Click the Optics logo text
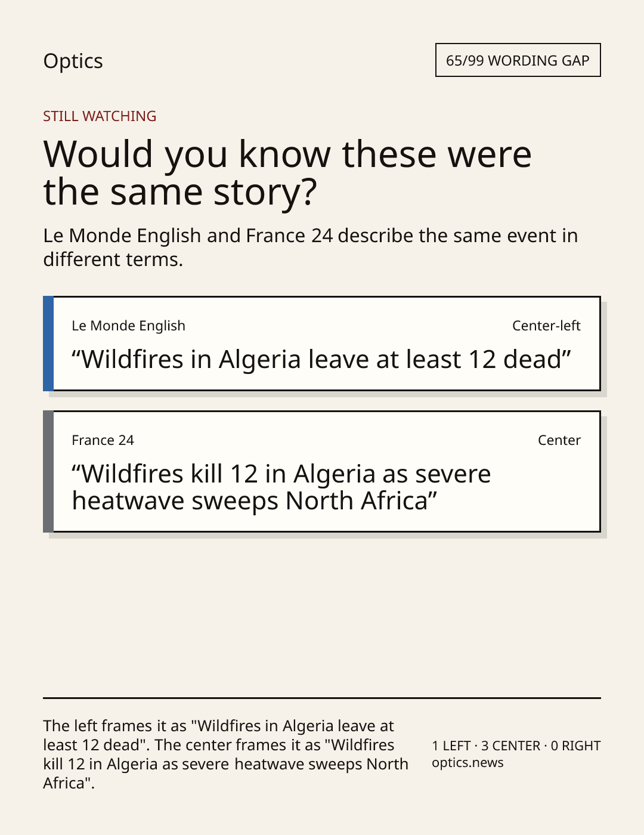This screenshot has height=835, width=644. (73, 61)
